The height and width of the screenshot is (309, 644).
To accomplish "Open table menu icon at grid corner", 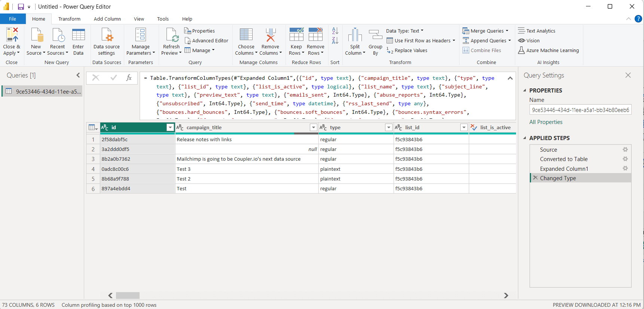I will [93, 128].
